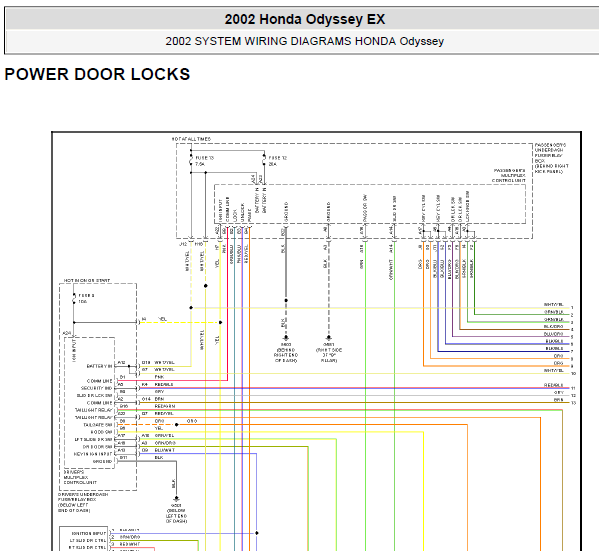Click the 'FUSE 12' label

[x=277, y=158]
